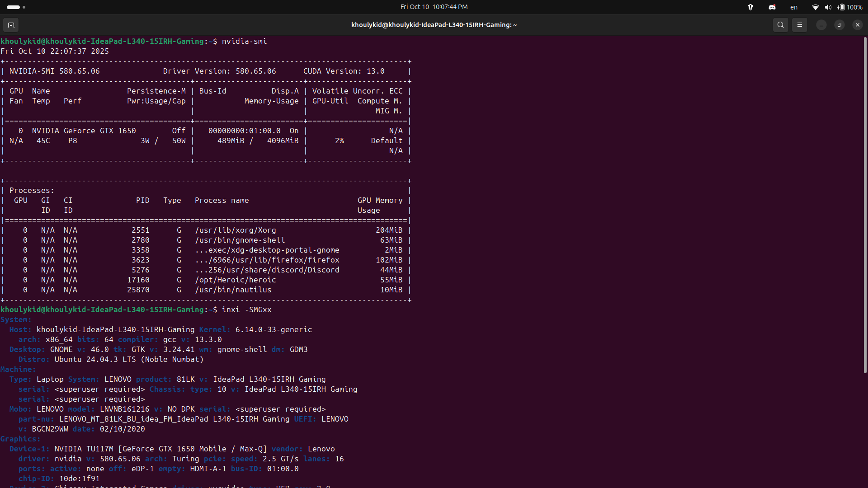Open a new terminal tab
Viewport: 868px width, 488px height.
[11, 25]
